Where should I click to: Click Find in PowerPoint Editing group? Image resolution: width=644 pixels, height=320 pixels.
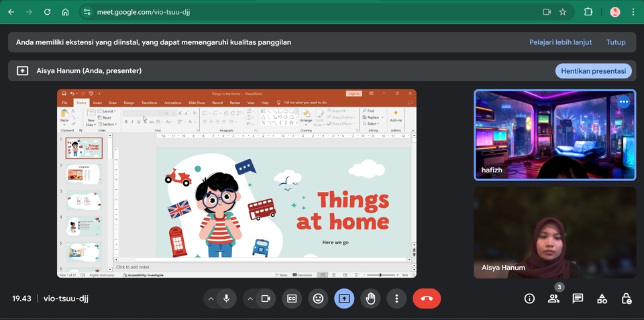coord(368,111)
